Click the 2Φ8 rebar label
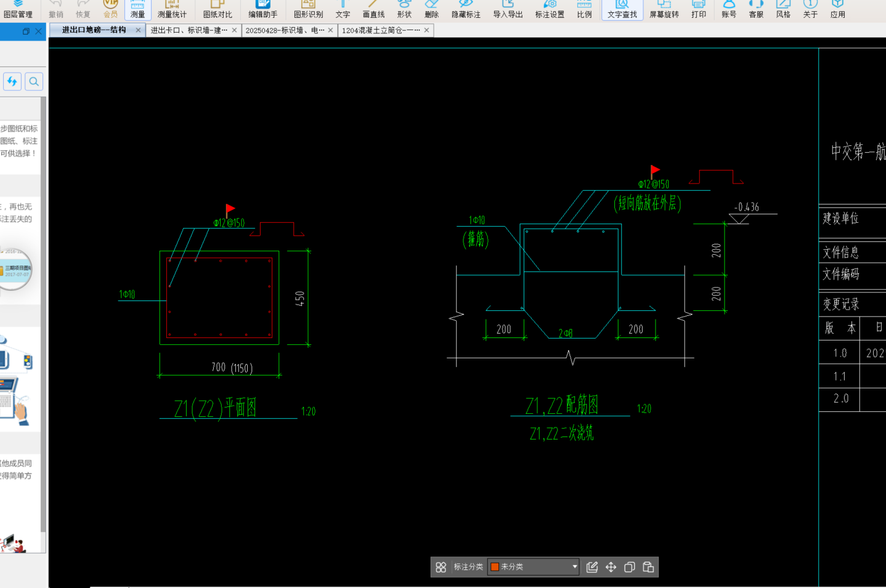 pyautogui.click(x=566, y=333)
